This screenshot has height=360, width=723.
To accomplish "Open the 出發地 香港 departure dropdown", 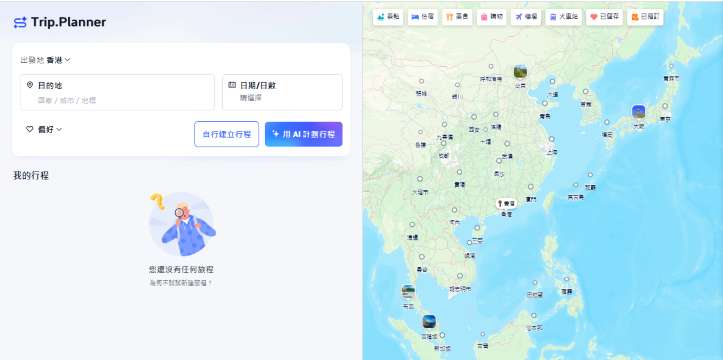I will pos(45,60).
